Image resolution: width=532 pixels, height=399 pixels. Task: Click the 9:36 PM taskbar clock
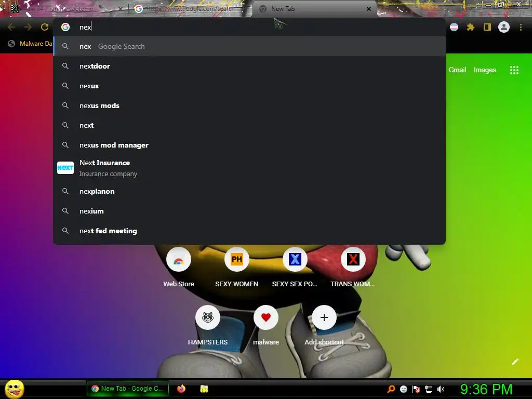(486, 389)
